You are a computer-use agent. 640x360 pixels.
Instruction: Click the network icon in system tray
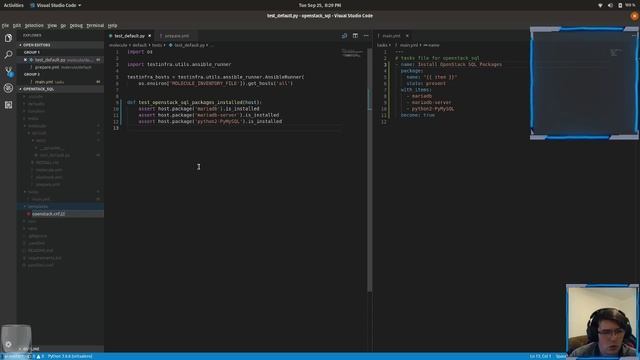pos(600,5)
